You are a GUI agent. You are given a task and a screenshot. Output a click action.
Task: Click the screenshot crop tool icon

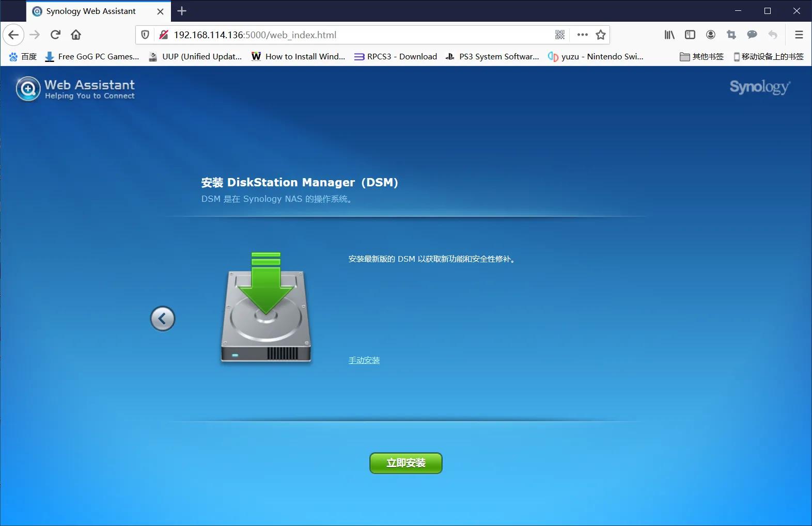click(x=731, y=35)
